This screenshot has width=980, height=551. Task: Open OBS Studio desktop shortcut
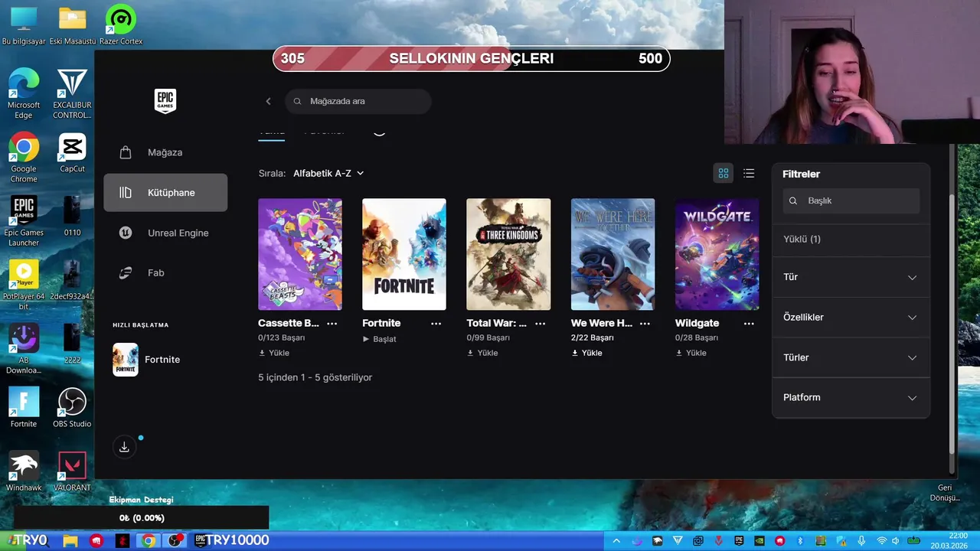click(x=72, y=407)
